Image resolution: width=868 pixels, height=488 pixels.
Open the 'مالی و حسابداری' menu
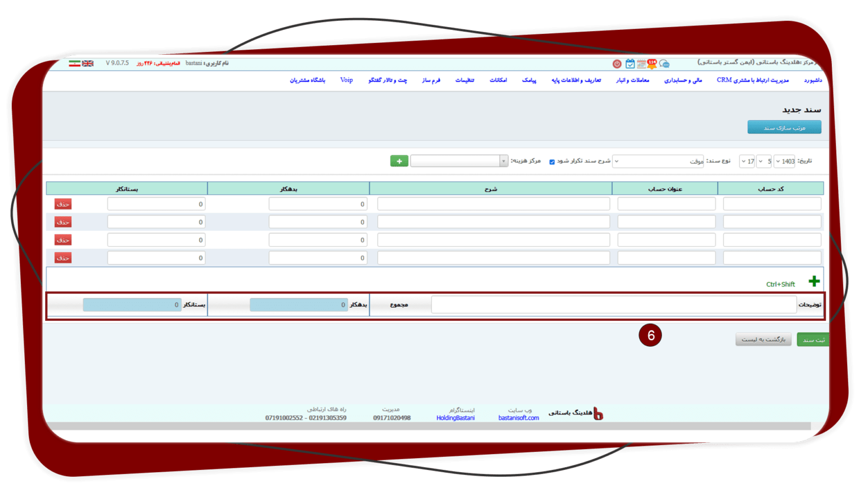pos(683,80)
